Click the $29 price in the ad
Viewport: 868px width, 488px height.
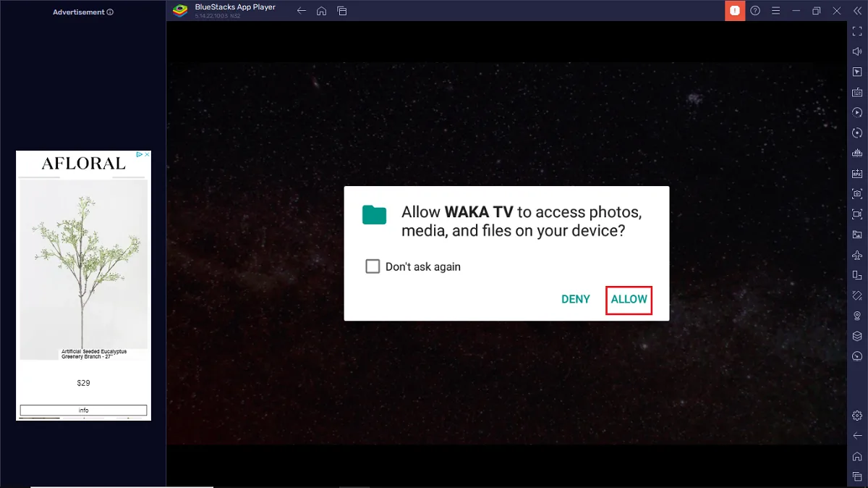[x=84, y=383]
